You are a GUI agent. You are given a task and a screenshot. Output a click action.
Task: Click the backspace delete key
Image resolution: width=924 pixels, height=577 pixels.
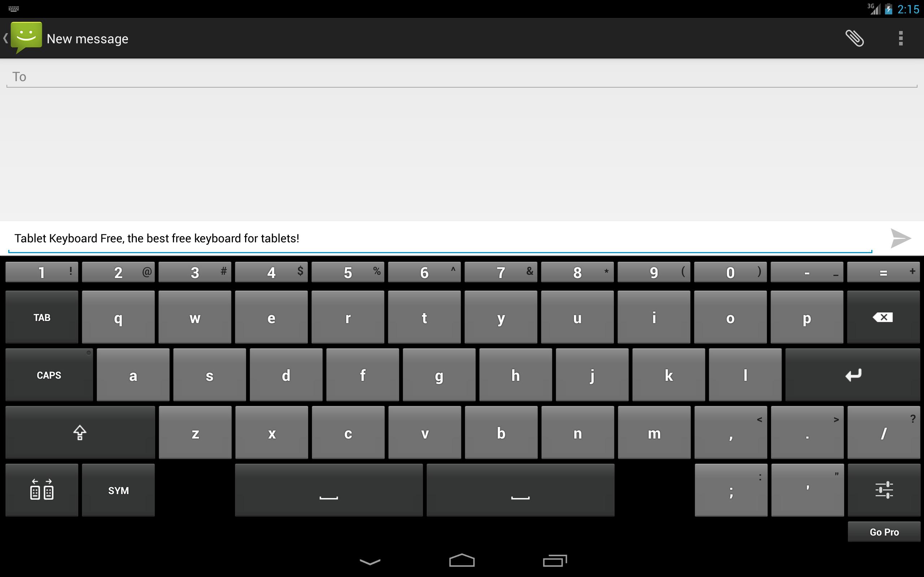pyautogui.click(x=881, y=316)
